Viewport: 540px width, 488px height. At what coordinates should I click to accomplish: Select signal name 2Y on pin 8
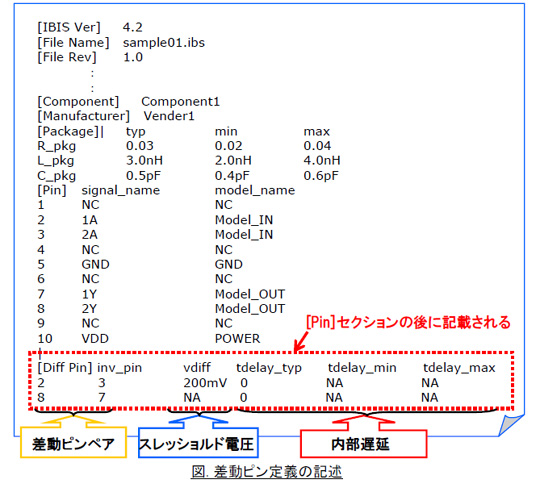coord(90,309)
